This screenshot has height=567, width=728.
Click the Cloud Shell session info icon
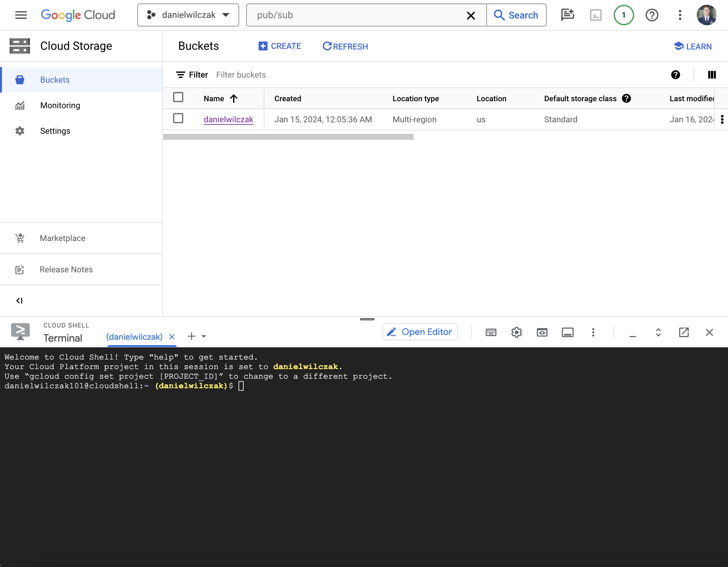568,332
